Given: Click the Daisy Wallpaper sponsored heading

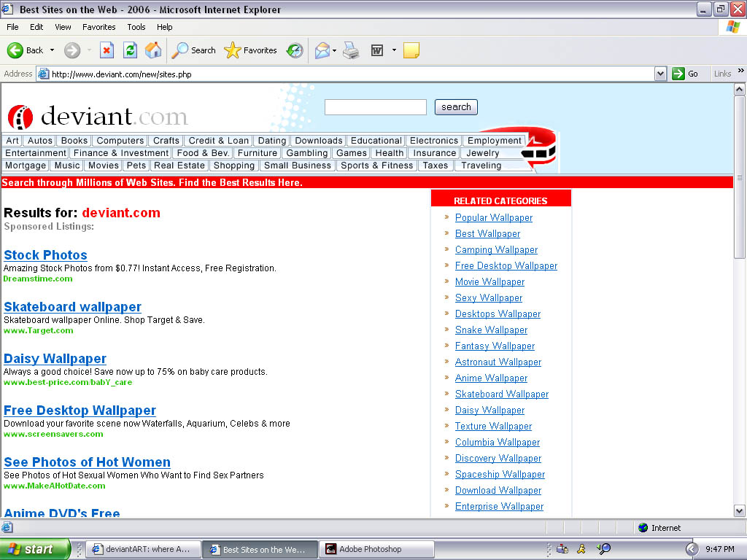Looking at the screenshot, I should [x=55, y=358].
